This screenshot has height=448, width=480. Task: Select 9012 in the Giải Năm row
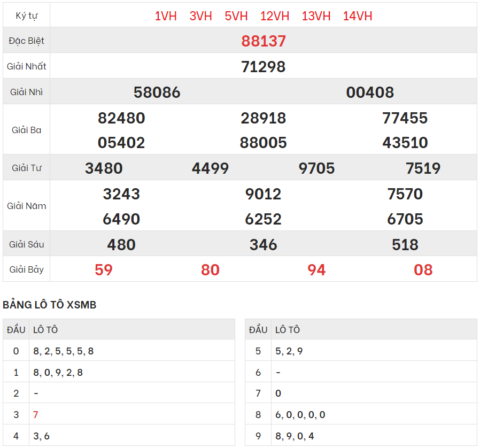pos(263,194)
